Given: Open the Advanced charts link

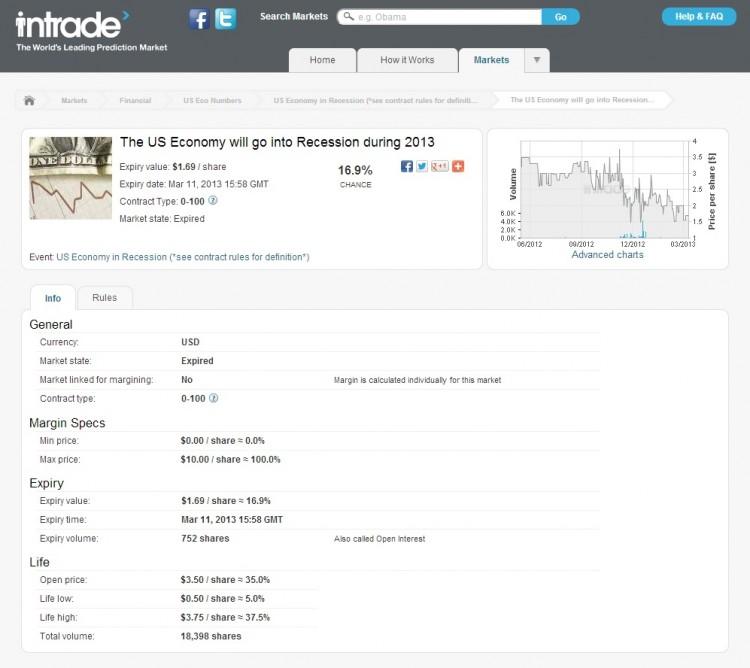Looking at the screenshot, I should 607,255.
